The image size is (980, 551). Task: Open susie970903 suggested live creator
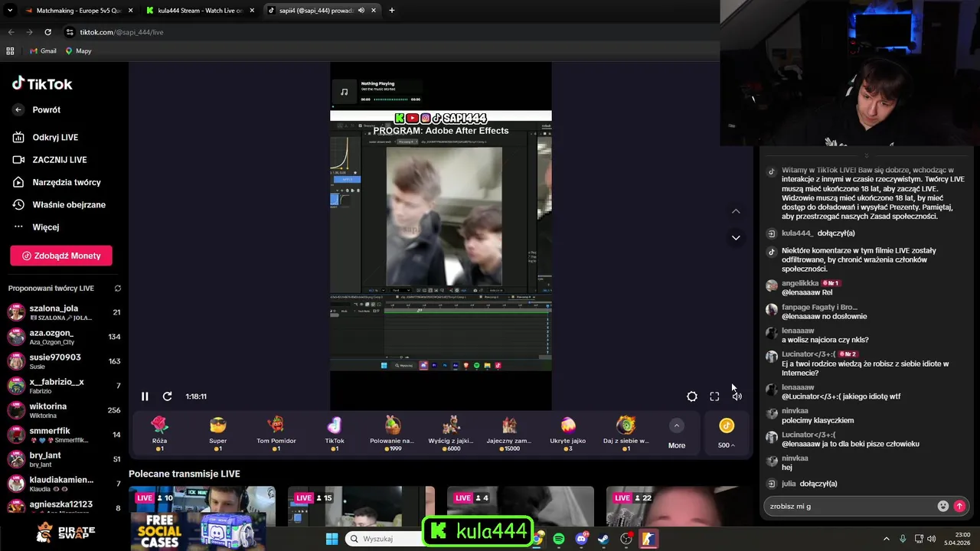click(x=64, y=361)
